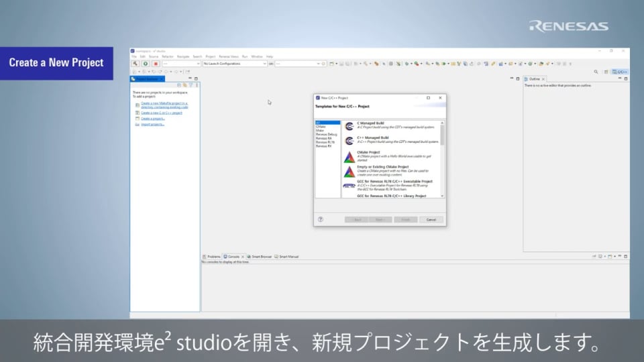Choose the C++ Managed Build template
The image size is (644, 362).
(x=390, y=140)
